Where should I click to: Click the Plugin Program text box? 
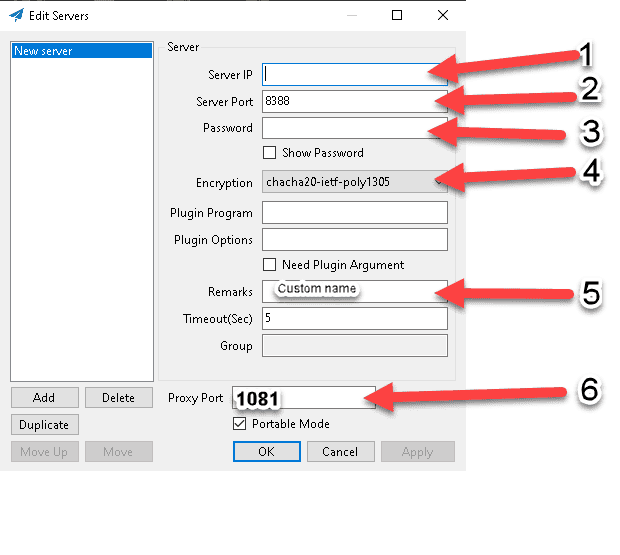pyautogui.click(x=355, y=213)
